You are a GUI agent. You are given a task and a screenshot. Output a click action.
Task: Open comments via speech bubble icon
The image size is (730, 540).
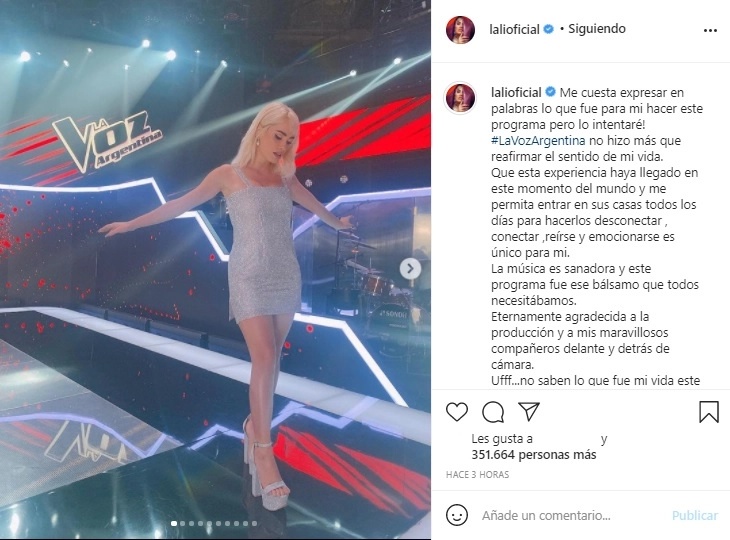pyautogui.click(x=493, y=412)
